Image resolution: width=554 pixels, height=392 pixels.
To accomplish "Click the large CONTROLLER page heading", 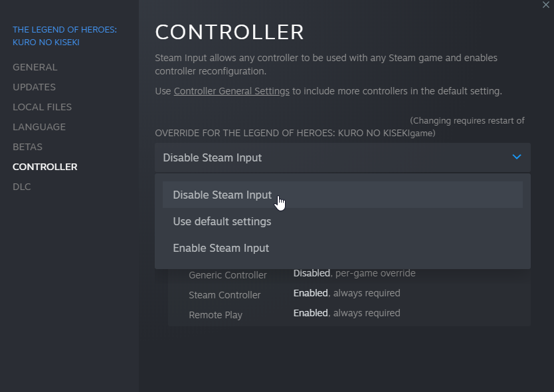I will click(x=229, y=32).
